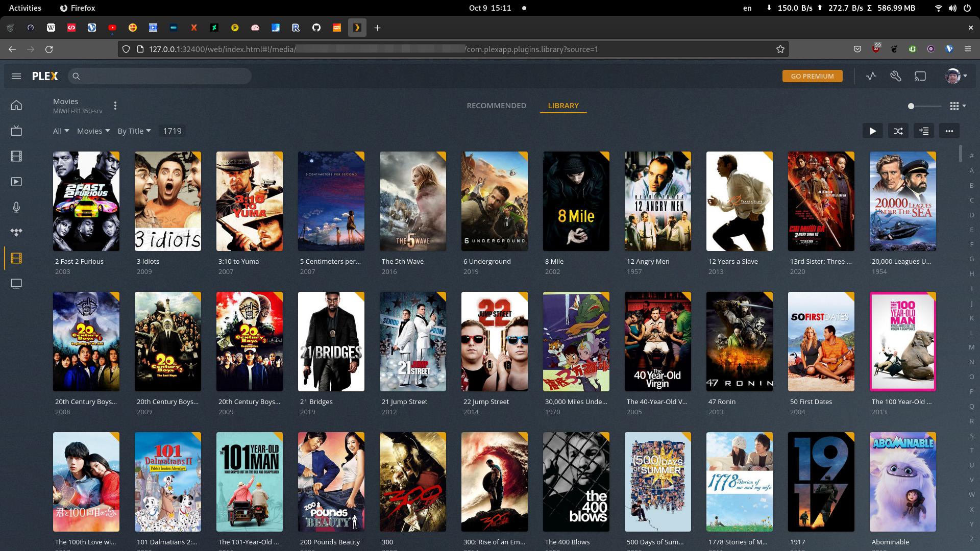
Task: Open the Firefox application menu
Action: coord(968,49)
